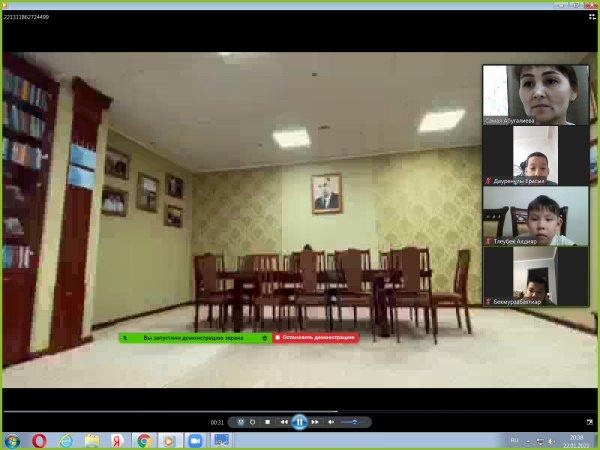Open Google Chrome from taskbar
The width and height of the screenshot is (600, 450).
pos(143,440)
